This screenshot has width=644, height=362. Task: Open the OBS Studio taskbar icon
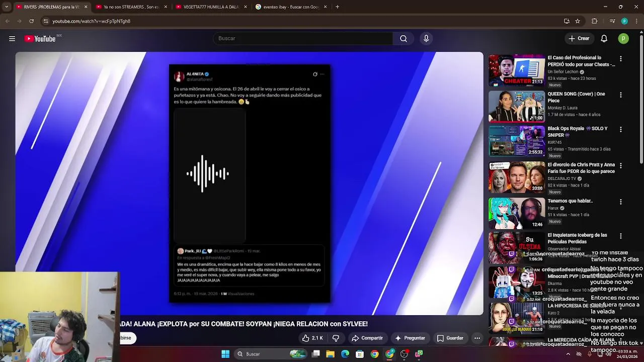(x=404, y=354)
